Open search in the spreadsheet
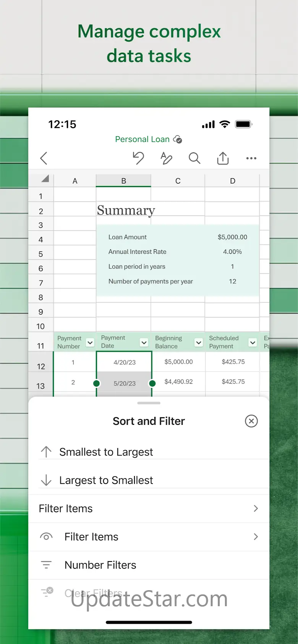Viewport: 298px width, 644px height. [194, 158]
